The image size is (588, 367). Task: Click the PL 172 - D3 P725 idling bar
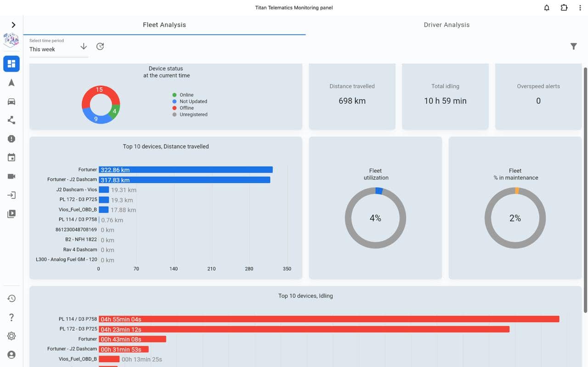pos(304,329)
